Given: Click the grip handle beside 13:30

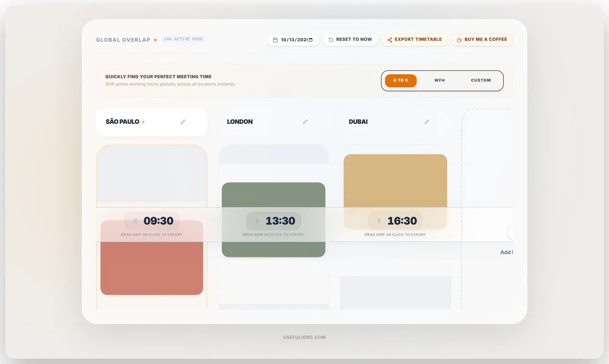Looking at the screenshot, I should point(258,221).
